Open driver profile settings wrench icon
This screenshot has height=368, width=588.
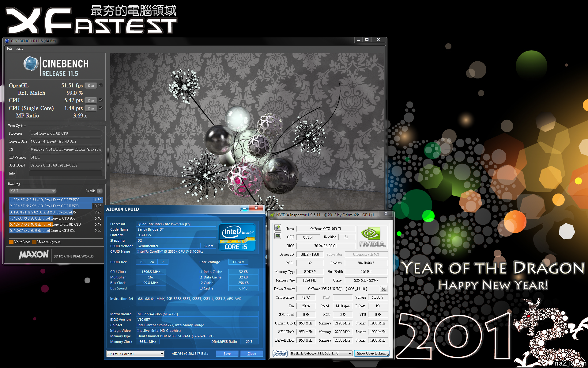point(383,289)
